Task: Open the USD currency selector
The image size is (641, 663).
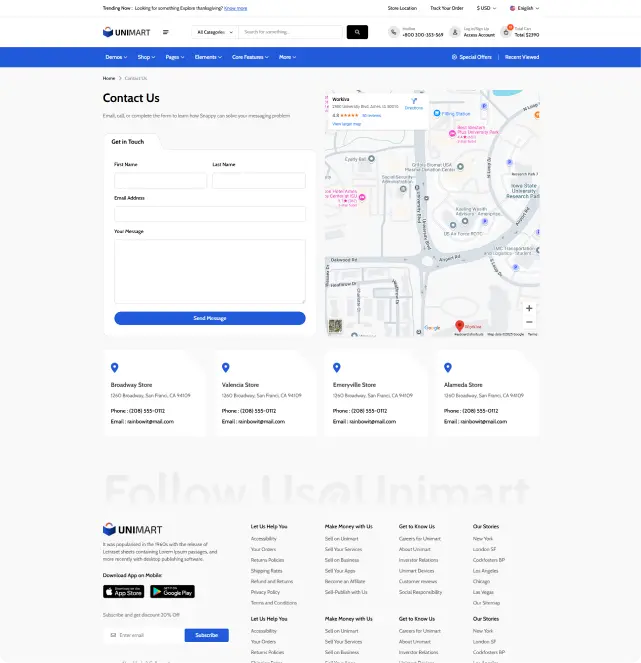Action: pos(486,7)
